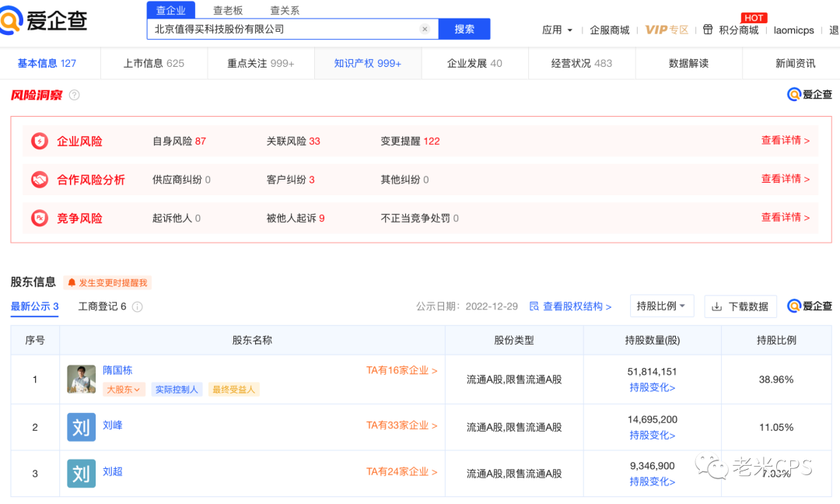Click the 最终受益人 tag

[233, 390]
